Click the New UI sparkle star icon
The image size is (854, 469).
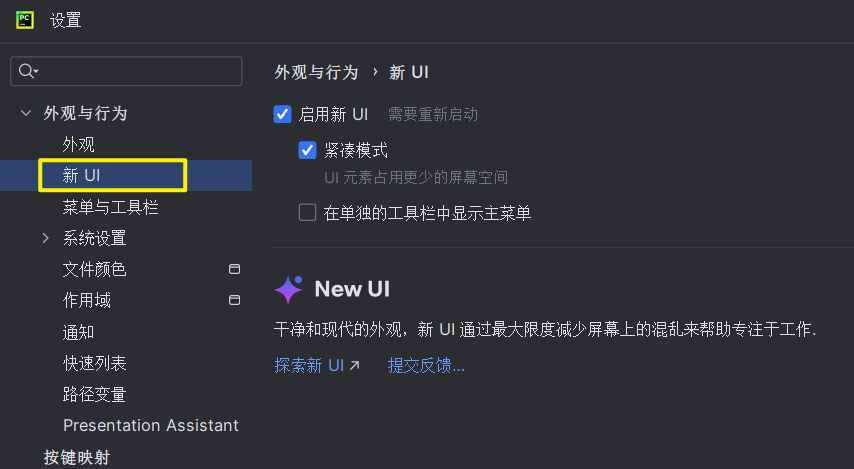pyautogui.click(x=288, y=289)
